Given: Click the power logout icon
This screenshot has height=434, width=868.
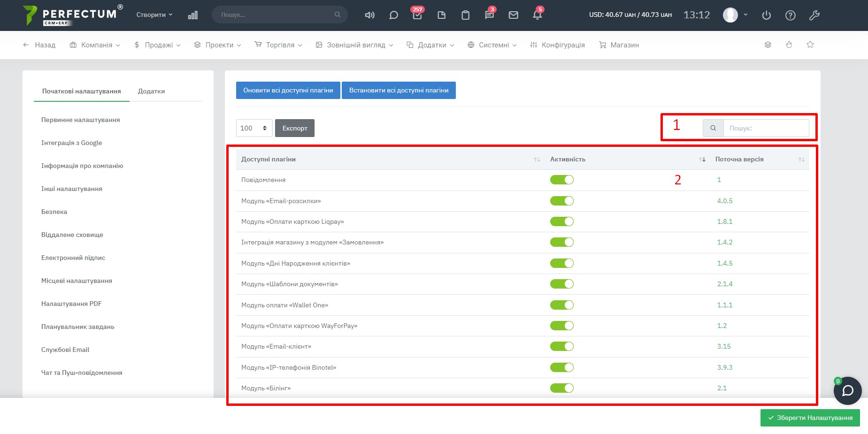Looking at the screenshot, I should point(766,15).
